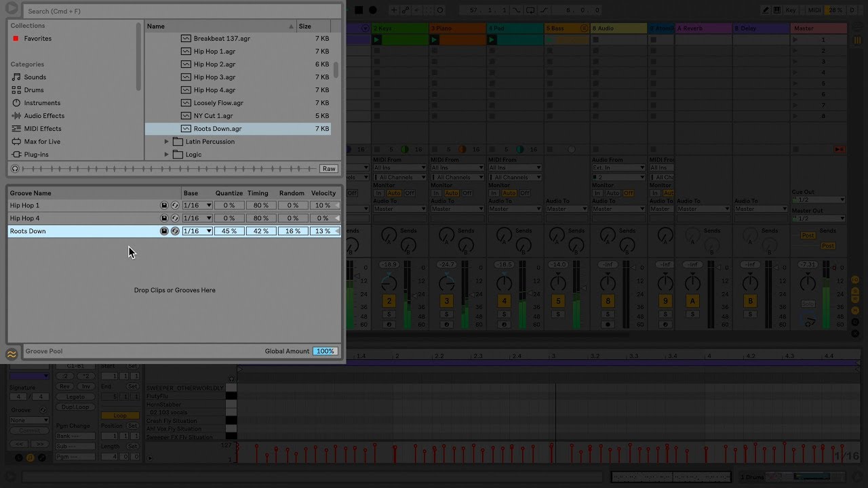Click the Loosely Flow.agr groove file icon

(186, 103)
